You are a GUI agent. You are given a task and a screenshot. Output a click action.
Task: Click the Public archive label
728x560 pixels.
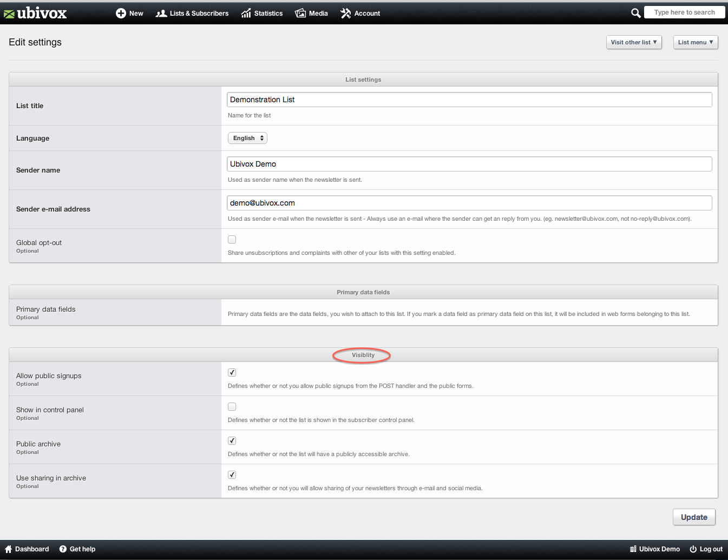(38, 444)
